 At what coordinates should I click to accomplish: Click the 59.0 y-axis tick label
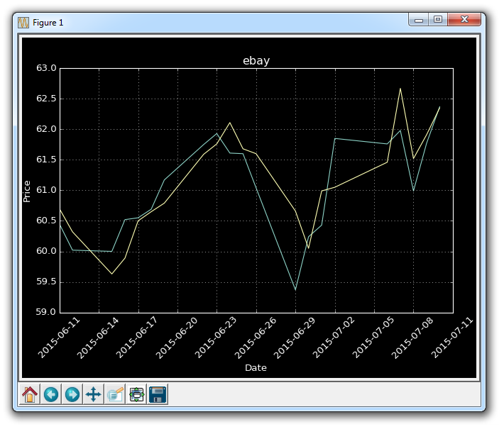pos(46,313)
